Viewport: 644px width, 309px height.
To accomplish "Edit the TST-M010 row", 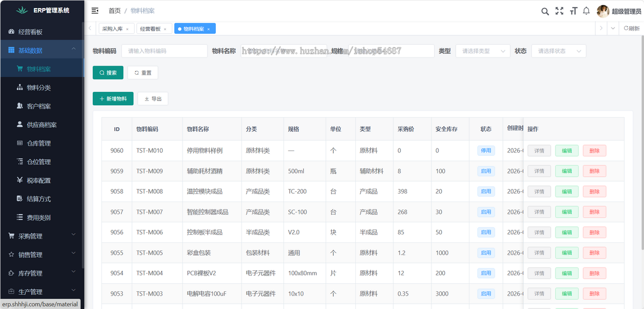I will pos(567,150).
